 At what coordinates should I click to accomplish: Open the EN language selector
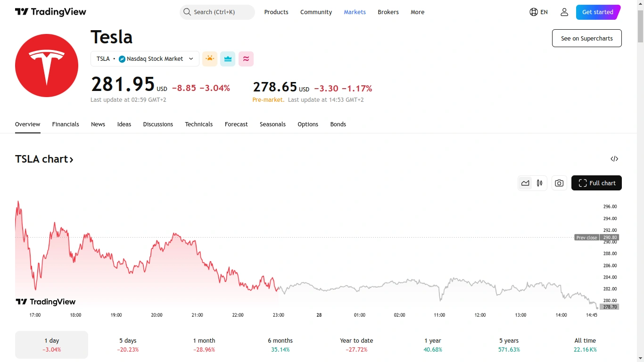(x=539, y=12)
